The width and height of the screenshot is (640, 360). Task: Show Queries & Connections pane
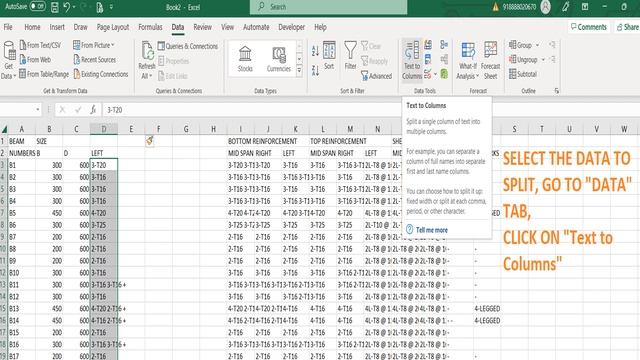188,46
